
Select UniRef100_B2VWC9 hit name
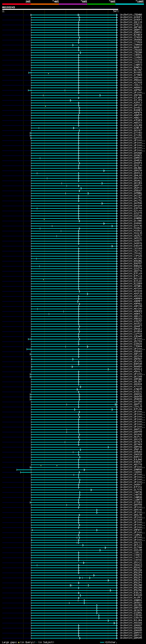click(x=131, y=35)
